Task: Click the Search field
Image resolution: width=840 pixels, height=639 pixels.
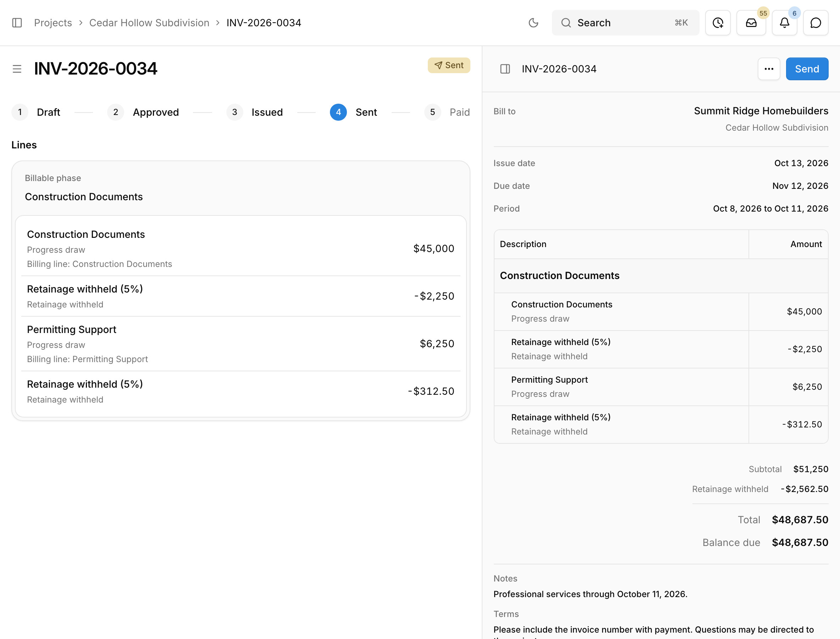Action: (x=625, y=23)
